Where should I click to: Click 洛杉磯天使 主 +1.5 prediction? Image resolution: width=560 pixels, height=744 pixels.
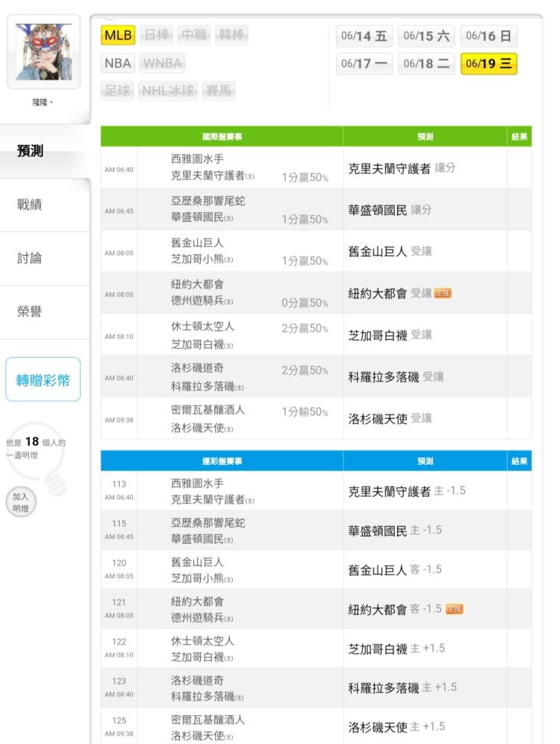(396, 728)
